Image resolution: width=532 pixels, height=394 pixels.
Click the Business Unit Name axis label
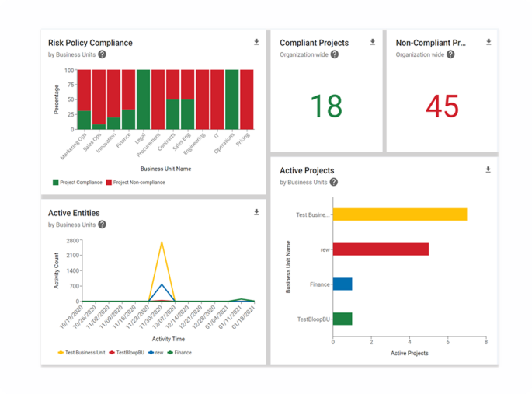pyautogui.click(x=165, y=169)
